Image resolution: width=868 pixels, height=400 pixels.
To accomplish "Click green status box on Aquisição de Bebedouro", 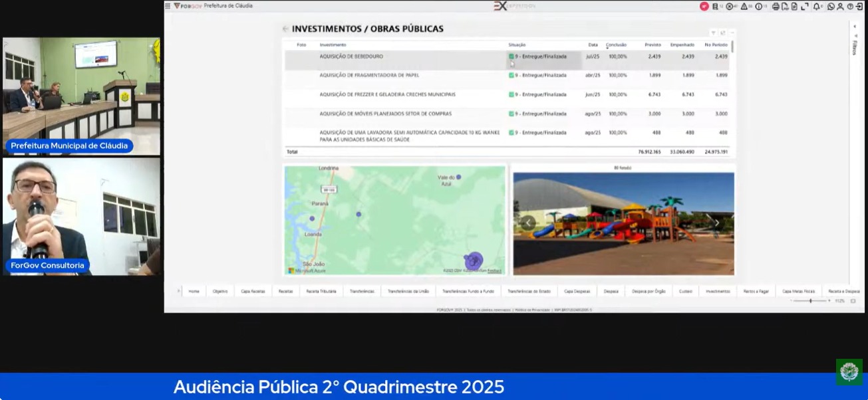I will tap(511, 56).
